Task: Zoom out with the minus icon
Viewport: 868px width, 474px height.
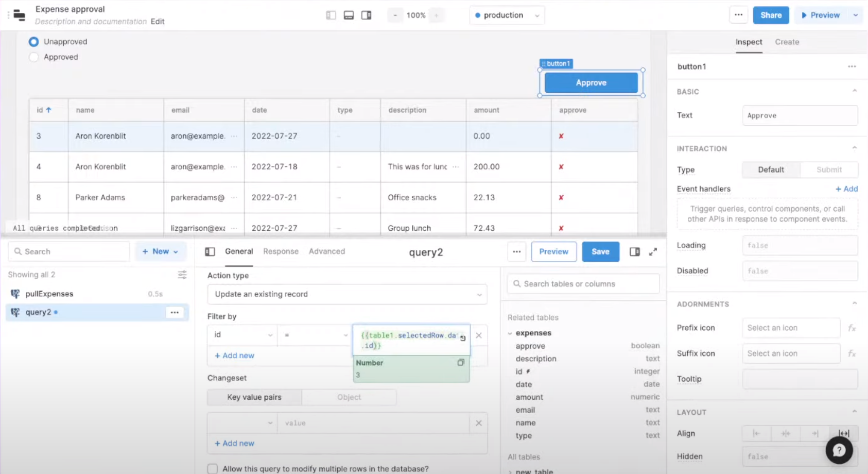Action: tap(395, 15)
